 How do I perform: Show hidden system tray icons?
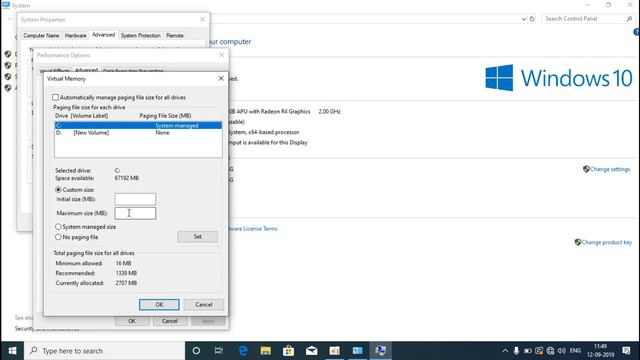(505, 351)
